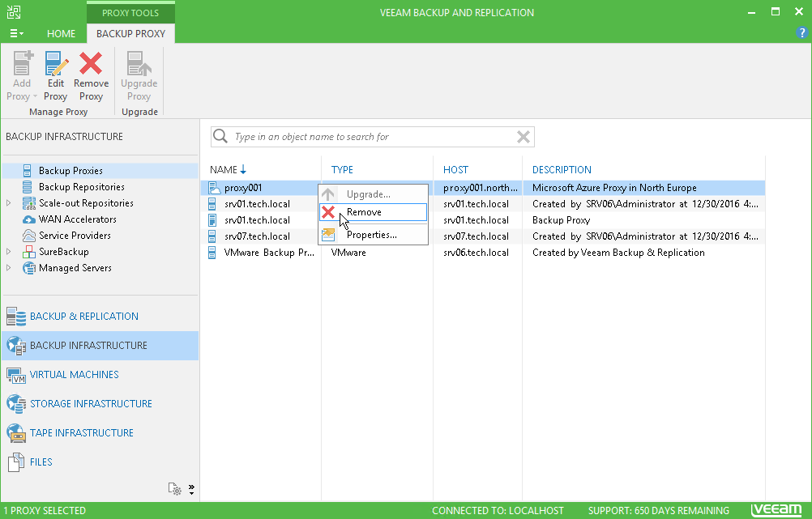Click the object name search field
Image resolution: width=812 pixels, height=519 pixels.
pyautogui.click(x=373, y=137)
